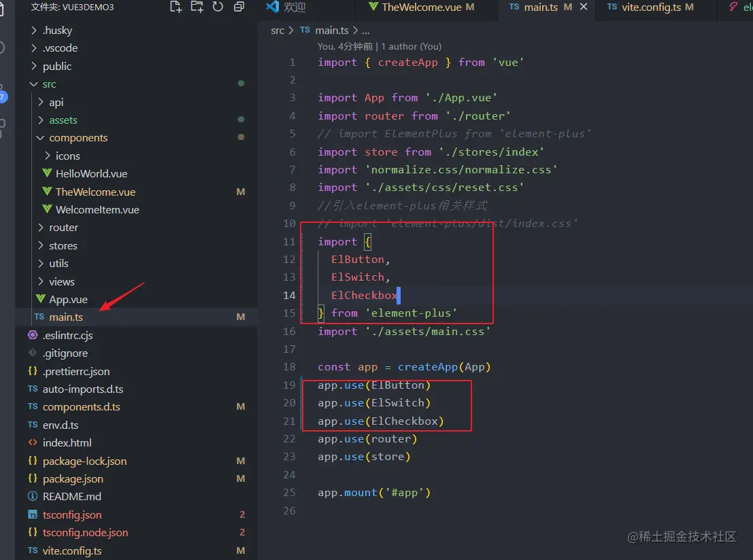Image resolution: width=753 pixels, height=560 pixels.
Task: Click the HTML icon beside index.html
Action: point(33,442)
